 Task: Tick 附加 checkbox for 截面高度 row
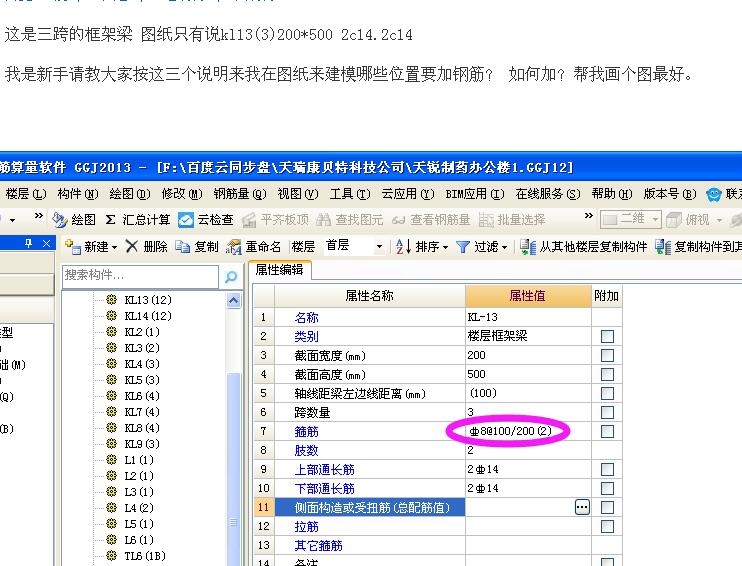pyautogui.click(x=607, y=374)
